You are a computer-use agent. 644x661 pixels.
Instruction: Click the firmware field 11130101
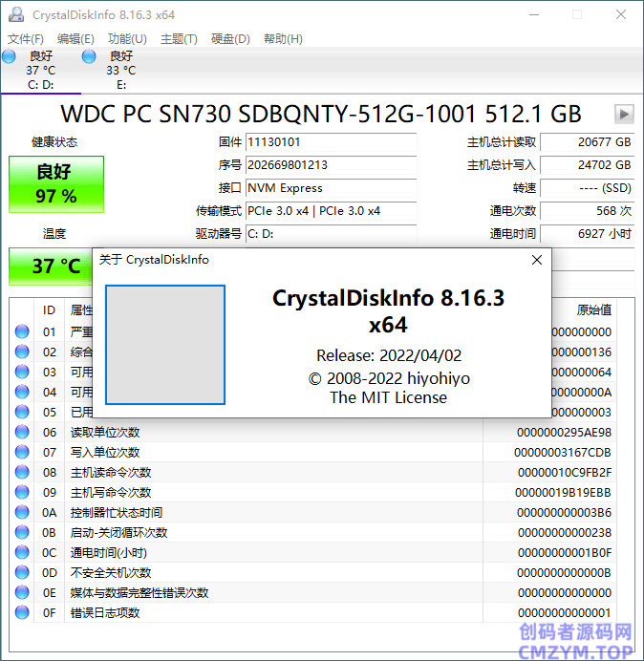(x=331, y=142)
